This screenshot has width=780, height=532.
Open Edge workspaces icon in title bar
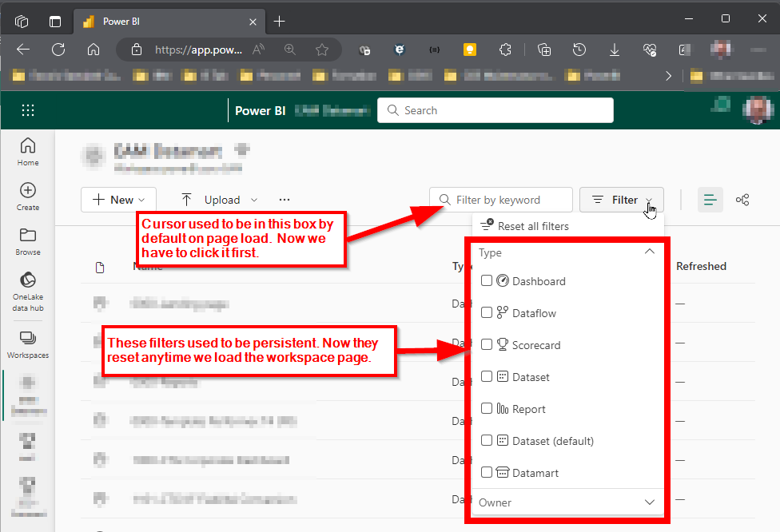click(22, 22)
